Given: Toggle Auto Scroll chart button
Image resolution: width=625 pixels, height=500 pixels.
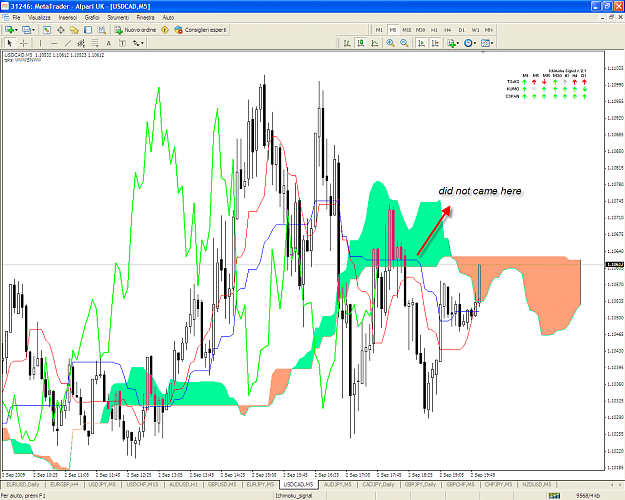Looking at the screenshot, I should [x=421, y=43].
